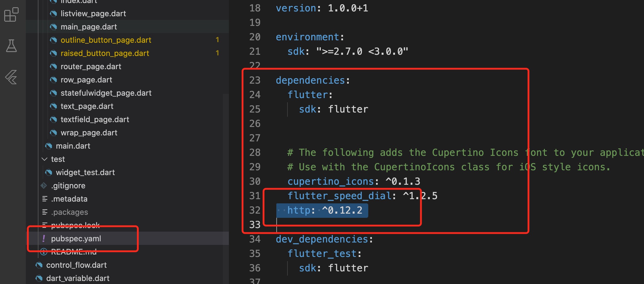Click YAML exclamation icon beside pubspec.yaml
The width and height of the screenshot is (644, 284).
[x=44, y=239]
